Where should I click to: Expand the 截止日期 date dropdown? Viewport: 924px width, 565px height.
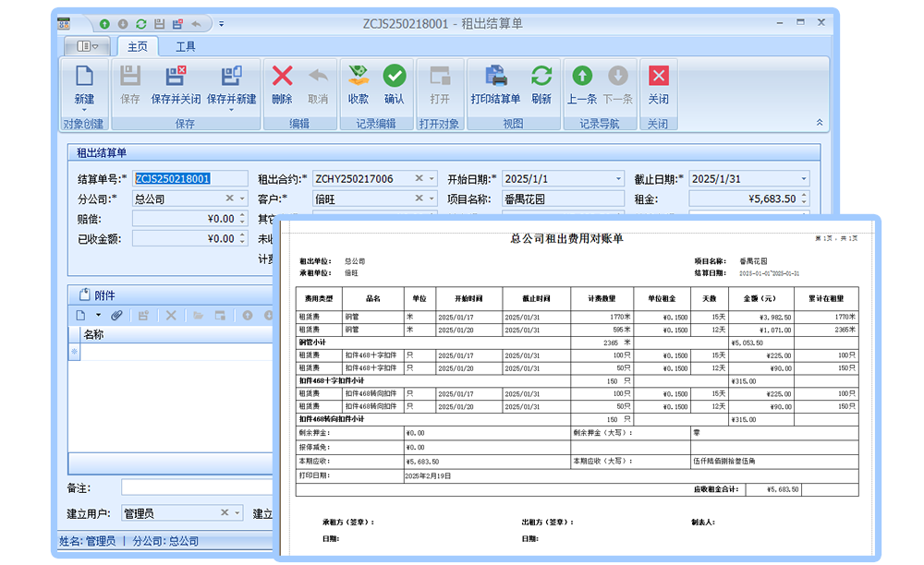(x=804, y=179)
